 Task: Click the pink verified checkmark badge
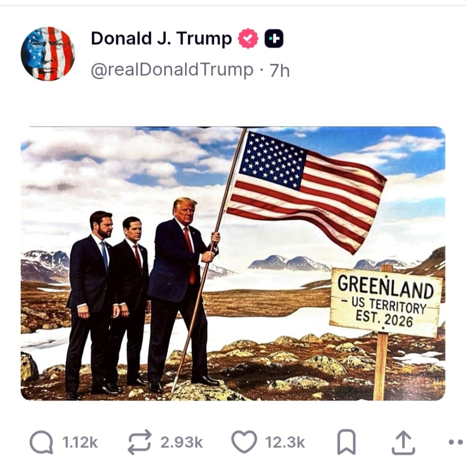[x=248, y=38]
